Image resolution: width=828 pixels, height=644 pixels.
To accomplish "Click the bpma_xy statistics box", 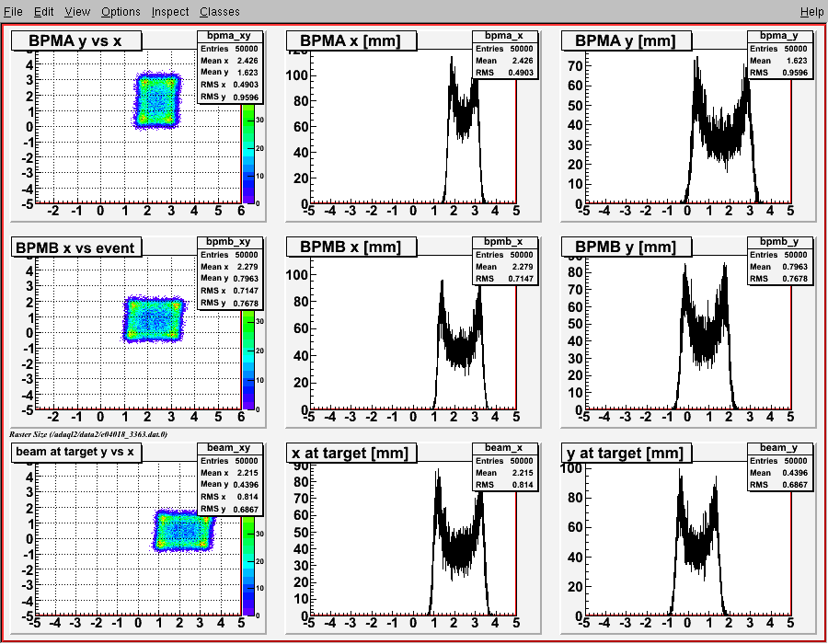I will pos(230,66).
